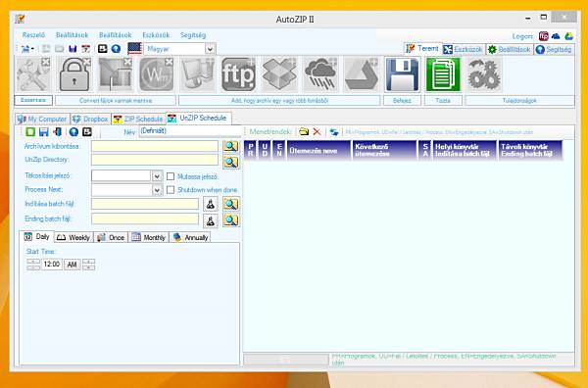Viewport: 588px width, 388px height.
Task: Open the Reszelő menu
Action: tap(33, 35)
